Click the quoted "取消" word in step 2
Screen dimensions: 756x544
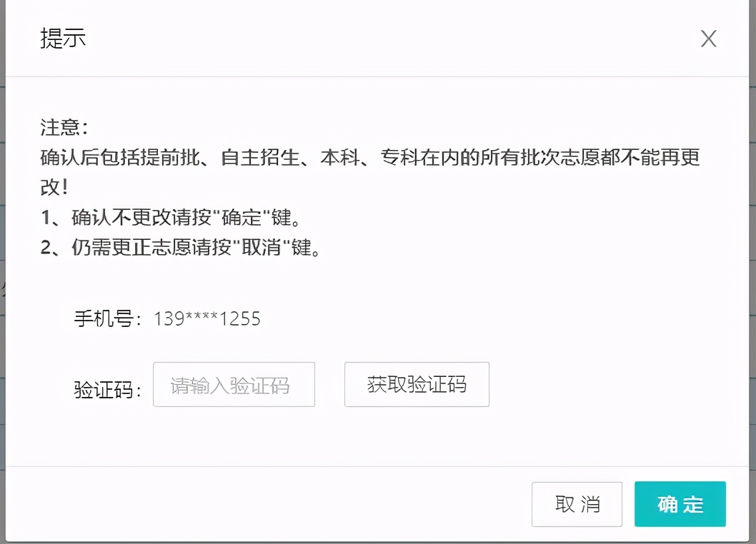262,247
